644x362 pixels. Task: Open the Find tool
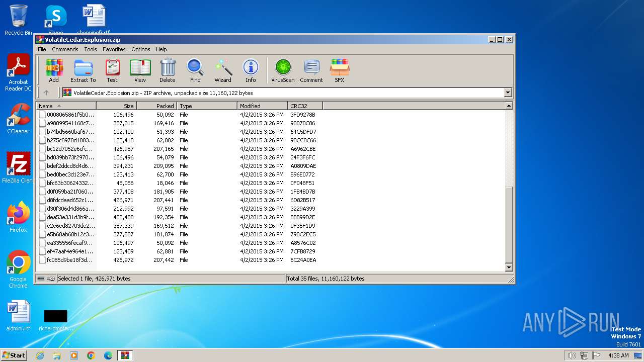[195, 71]
